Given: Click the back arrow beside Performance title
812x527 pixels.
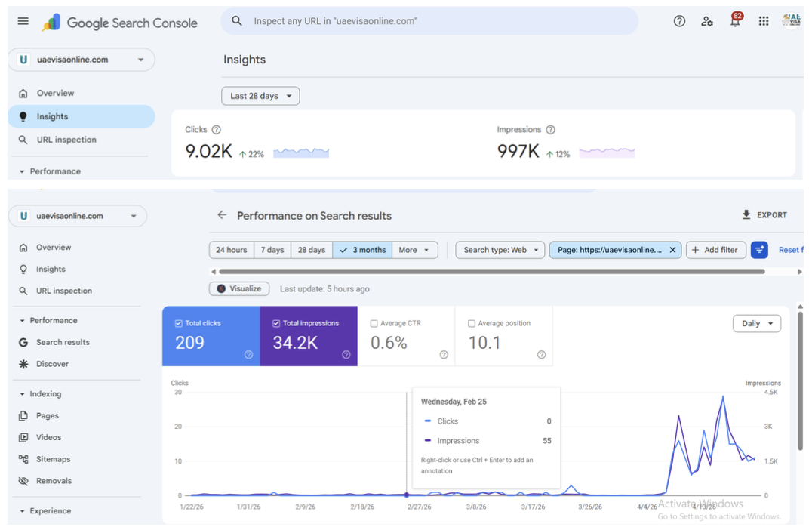Looking at the screenshot, I should (222, 215).
